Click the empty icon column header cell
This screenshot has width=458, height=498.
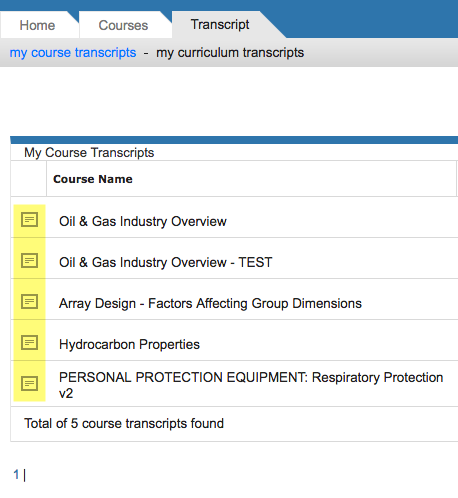point(29,179)
